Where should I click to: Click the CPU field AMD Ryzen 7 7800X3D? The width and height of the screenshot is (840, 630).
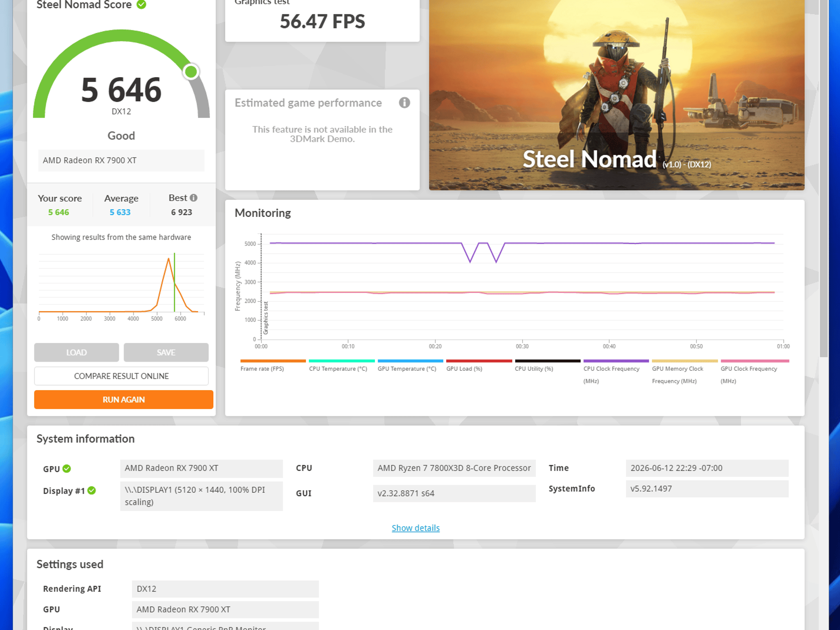pyautogui.click(x=454, y=468)
